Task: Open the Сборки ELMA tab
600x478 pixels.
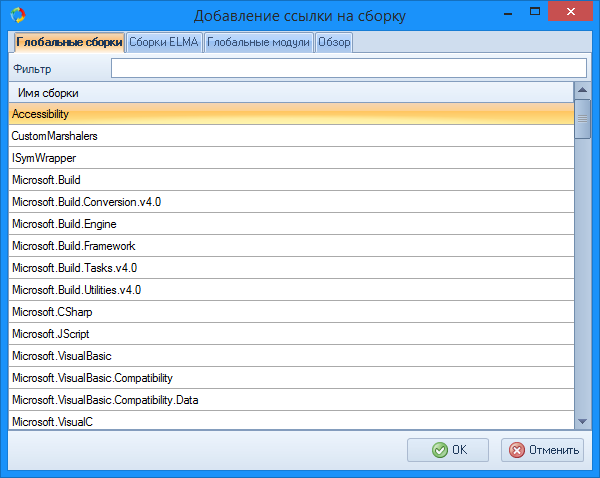Action: click(x=164, y=42)
